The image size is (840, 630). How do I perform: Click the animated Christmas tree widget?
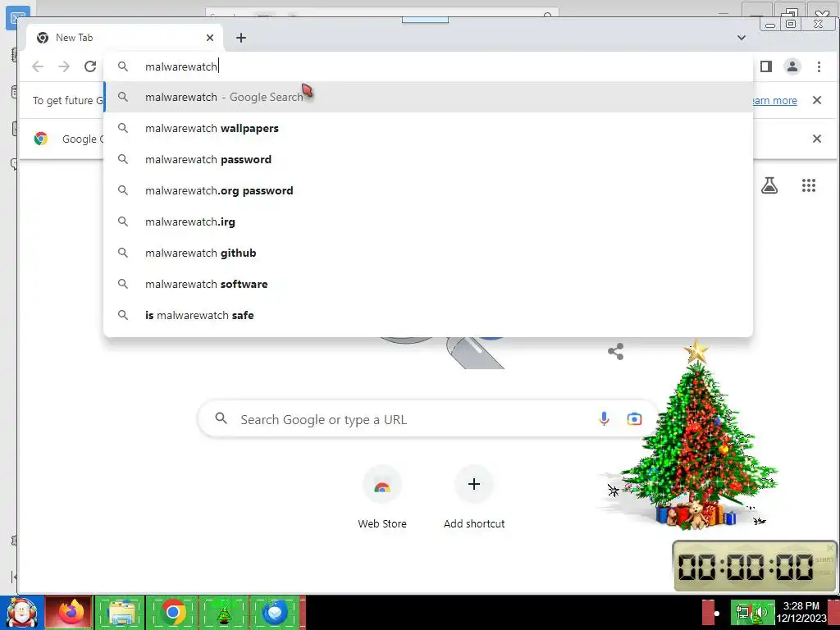coord(696,434)
